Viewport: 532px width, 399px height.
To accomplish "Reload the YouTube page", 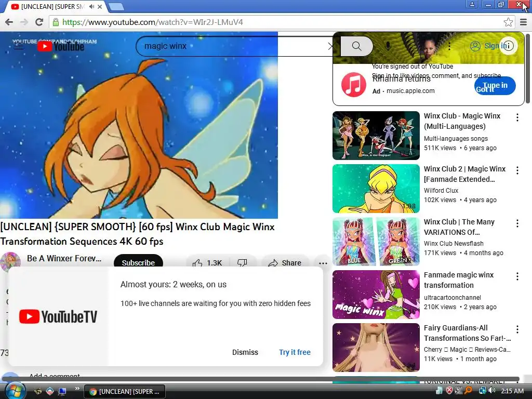I will (x=39, y=22).
